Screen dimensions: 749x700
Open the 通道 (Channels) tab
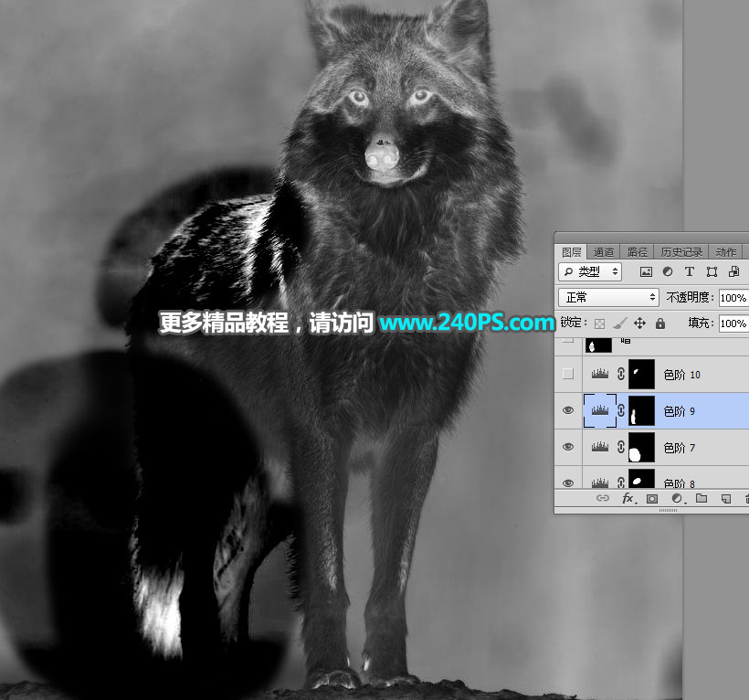[603, 252]
